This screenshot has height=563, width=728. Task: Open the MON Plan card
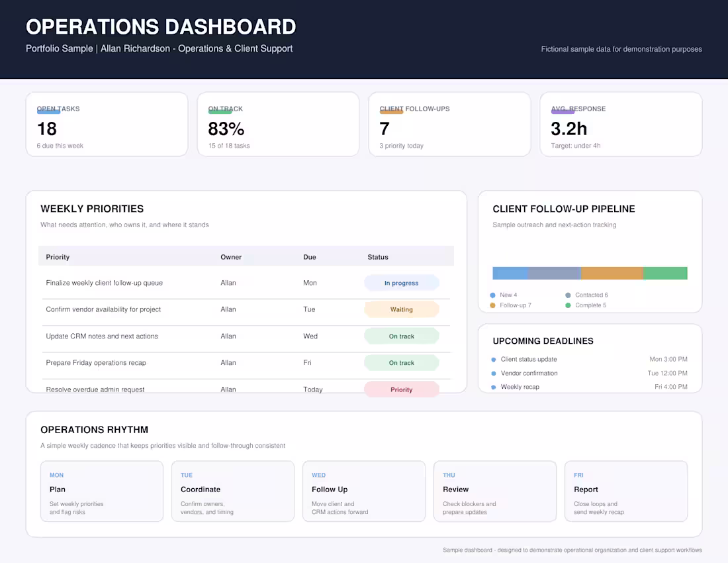pyautogui.click(x=102, y=491)
